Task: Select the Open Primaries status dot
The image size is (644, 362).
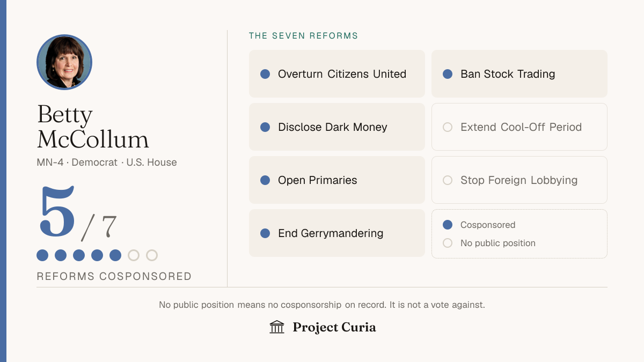Action: 265,180
